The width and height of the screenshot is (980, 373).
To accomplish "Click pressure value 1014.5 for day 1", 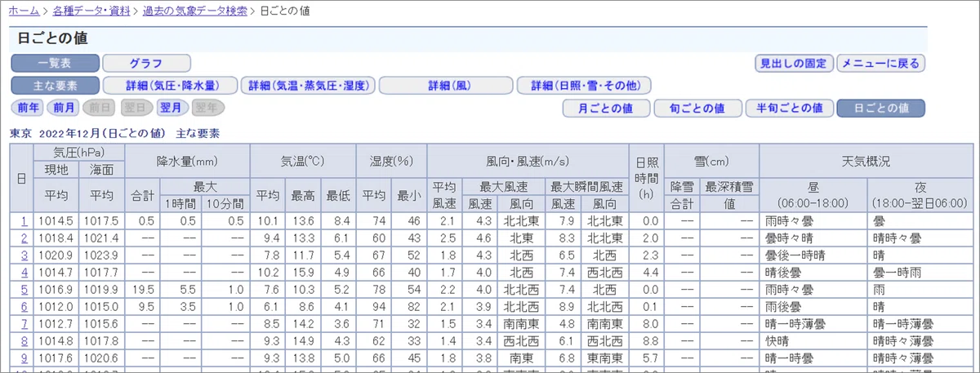I will [x=56, y=220].
